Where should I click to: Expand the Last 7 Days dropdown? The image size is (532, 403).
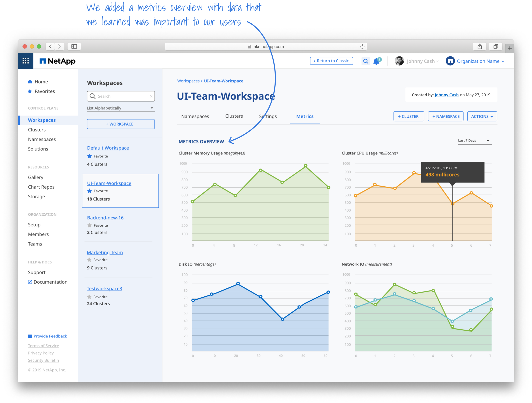[475, 141]
